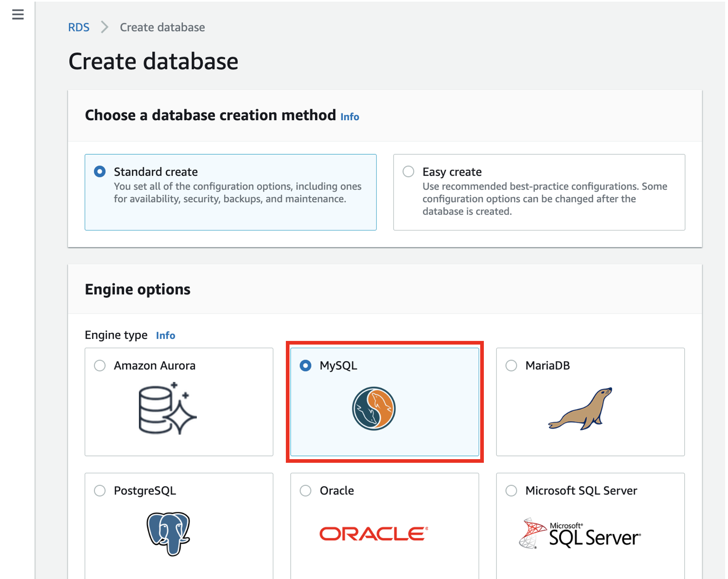
Task: Choose MySQL engine radio button
Action: pyautogui.click(x=305, y=366)
